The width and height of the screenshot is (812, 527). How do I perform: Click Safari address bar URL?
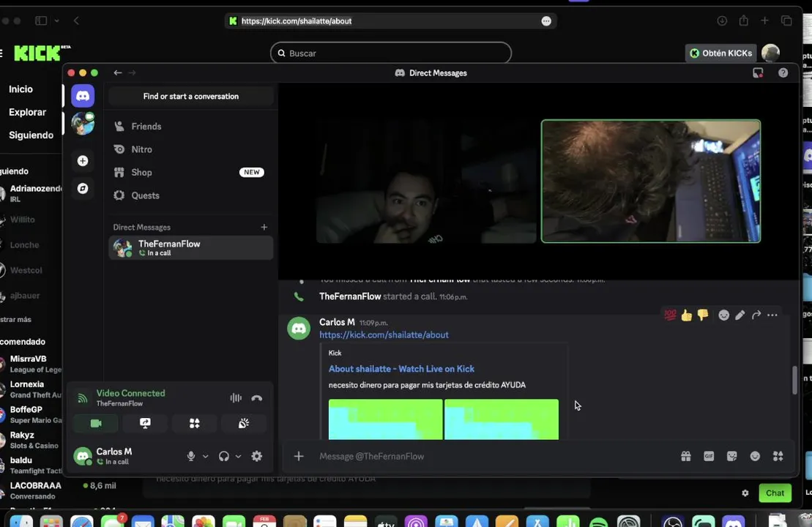pyautogui.click(x=297, y=21)
